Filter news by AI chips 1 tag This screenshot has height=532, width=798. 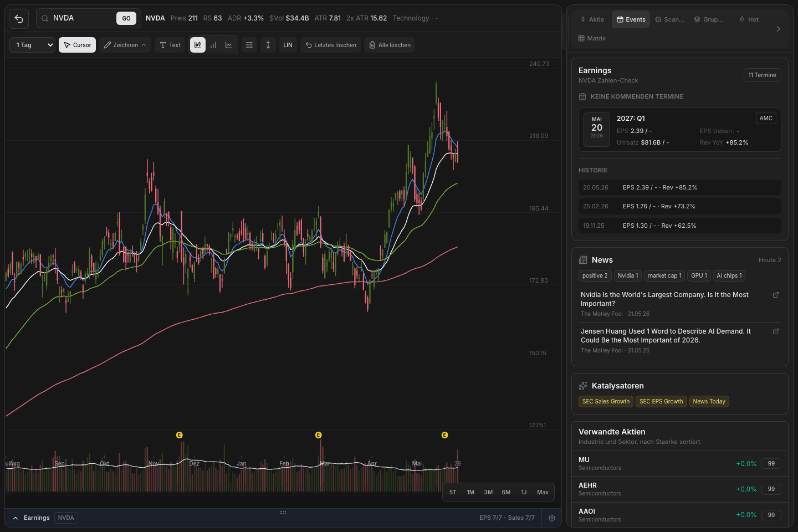point(729,275)
